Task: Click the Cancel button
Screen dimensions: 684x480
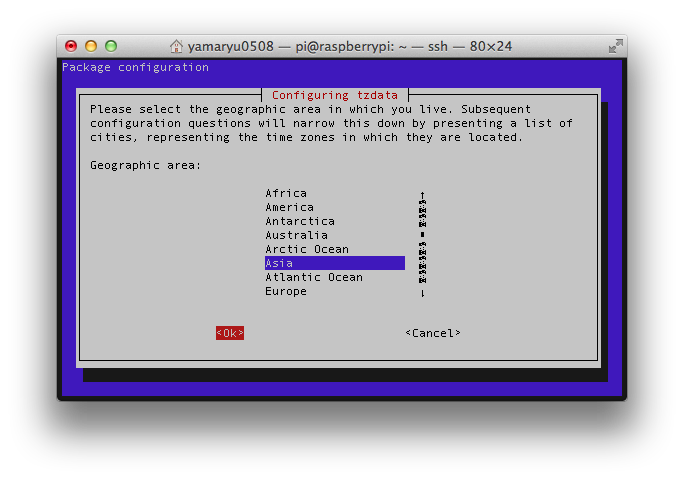Action: 433,333
